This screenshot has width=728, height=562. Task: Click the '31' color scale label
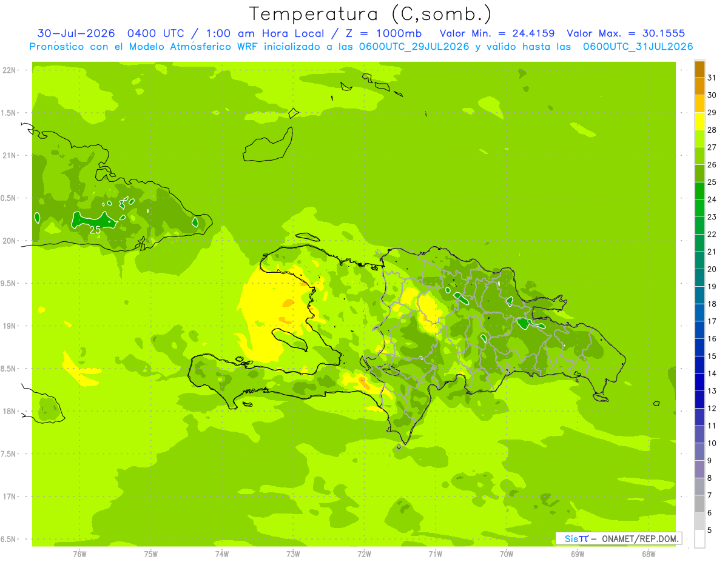coord(712,78)
